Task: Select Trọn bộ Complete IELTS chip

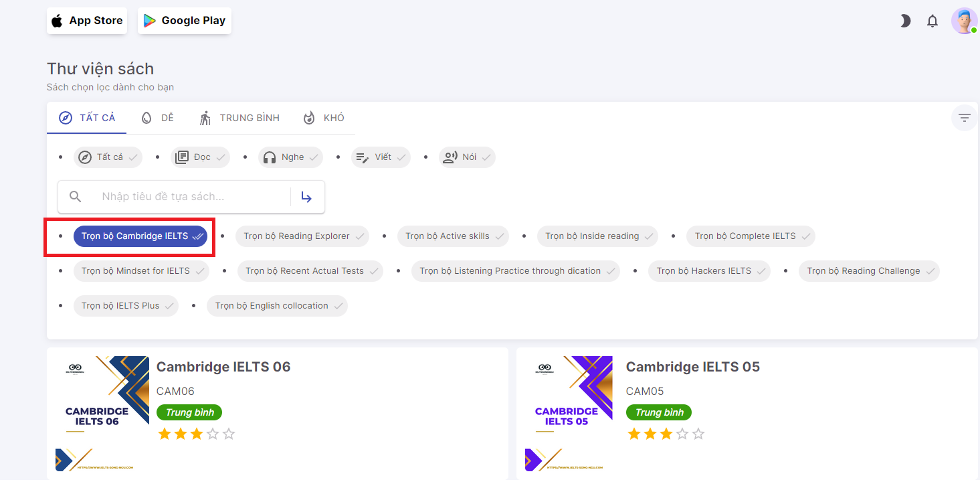Action: (751, 236)
